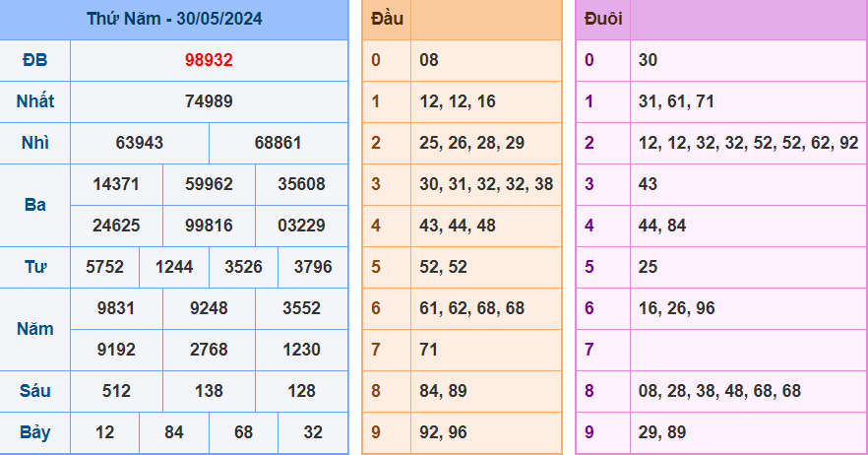Select the ĐB row label
This screenshot has height=455, width=868.
[34, 60]
